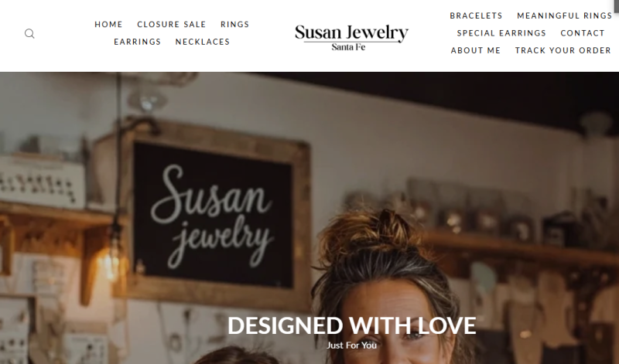
Task: Click the Susan Jewelry chalkboard sign in the hero image
Action: coord(214,215)
